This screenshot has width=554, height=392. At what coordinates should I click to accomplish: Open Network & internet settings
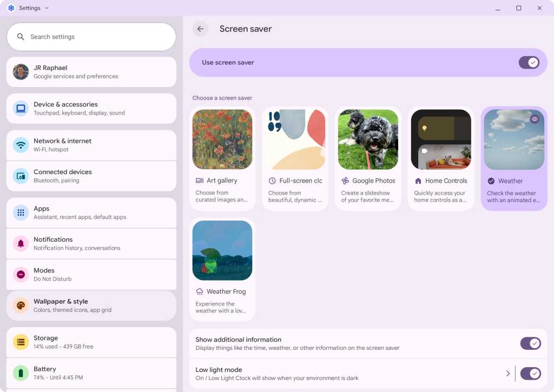point(91,145)
